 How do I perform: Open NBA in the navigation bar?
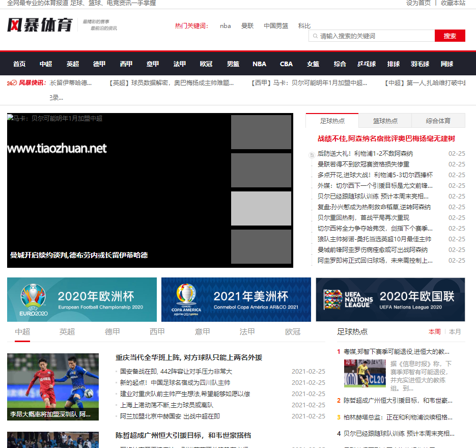(259, 64)
